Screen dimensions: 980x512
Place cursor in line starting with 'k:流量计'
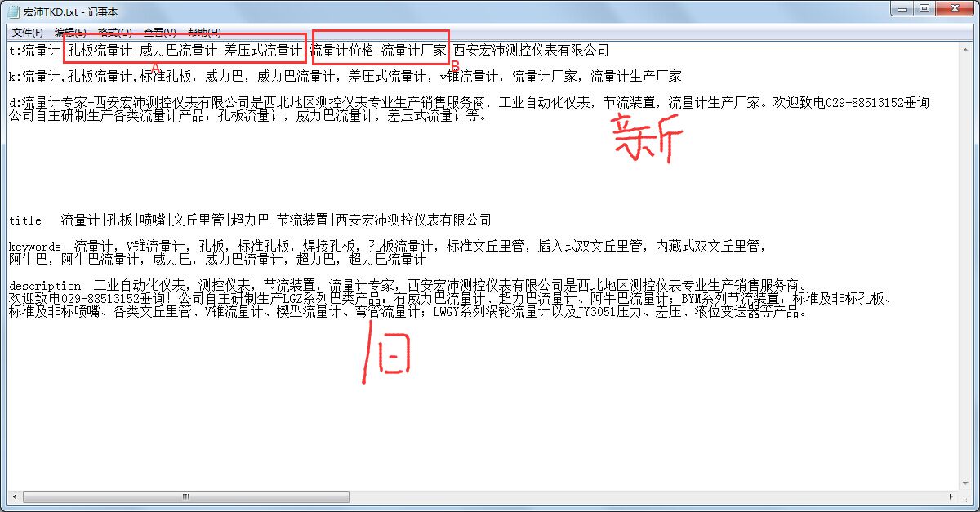pos(345,77)
